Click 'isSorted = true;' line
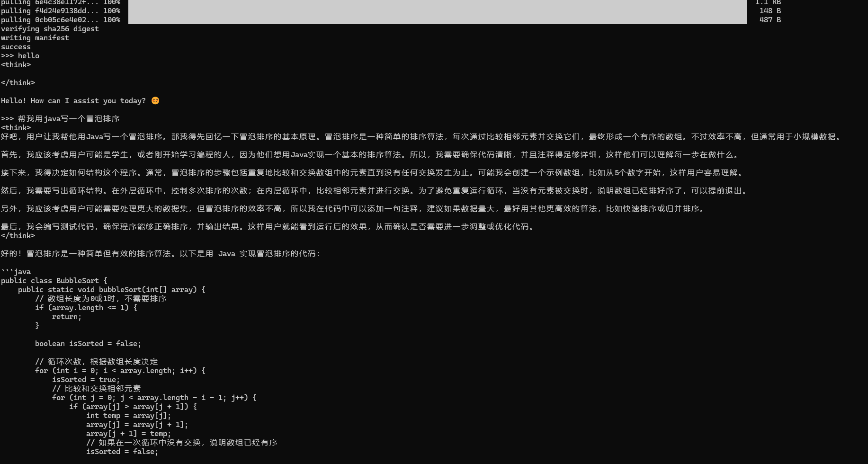Image resolution: width=868 pixels, height=464 pixels. pos(86,380)
